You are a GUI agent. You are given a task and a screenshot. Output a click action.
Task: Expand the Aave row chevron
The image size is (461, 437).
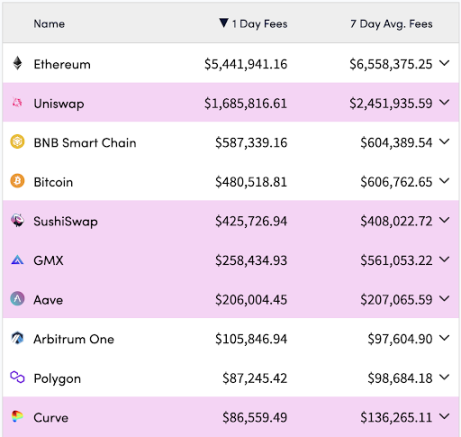coord(444,299)
